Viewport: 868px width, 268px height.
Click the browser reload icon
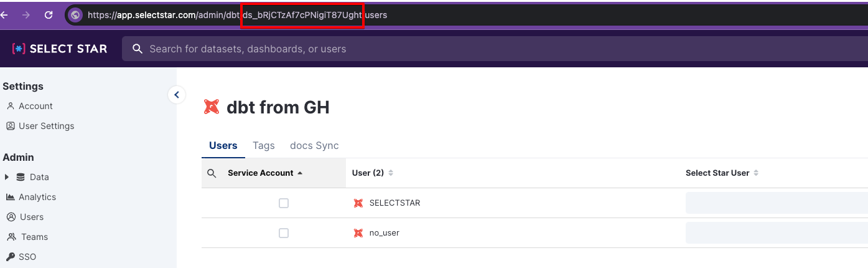click(x=49, y=15)
